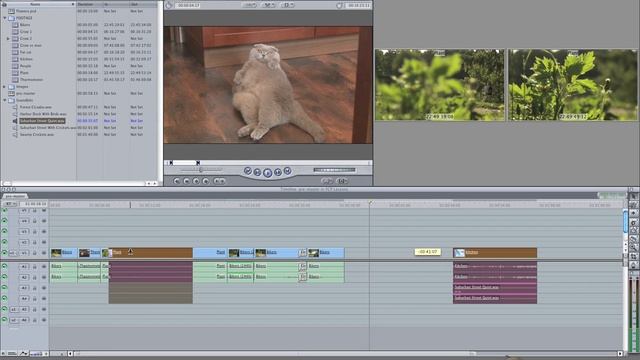Select the Select Track tool in Tool palette
Screen dimensions: 640x360
click(x=633, y=213)
